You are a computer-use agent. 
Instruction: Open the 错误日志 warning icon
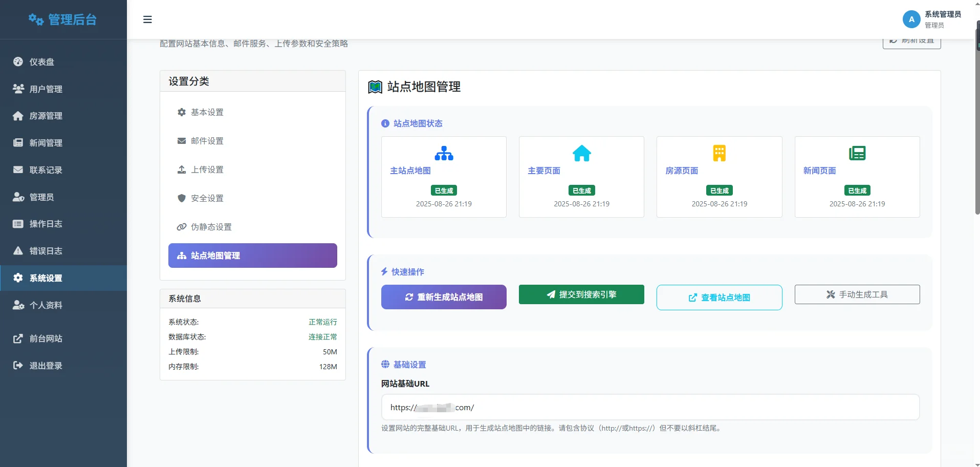coord(17,251)
